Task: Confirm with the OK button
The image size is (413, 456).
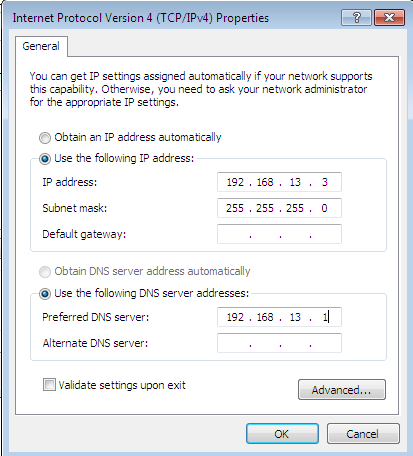Action: pyautogui.click(x=282, y=434)
